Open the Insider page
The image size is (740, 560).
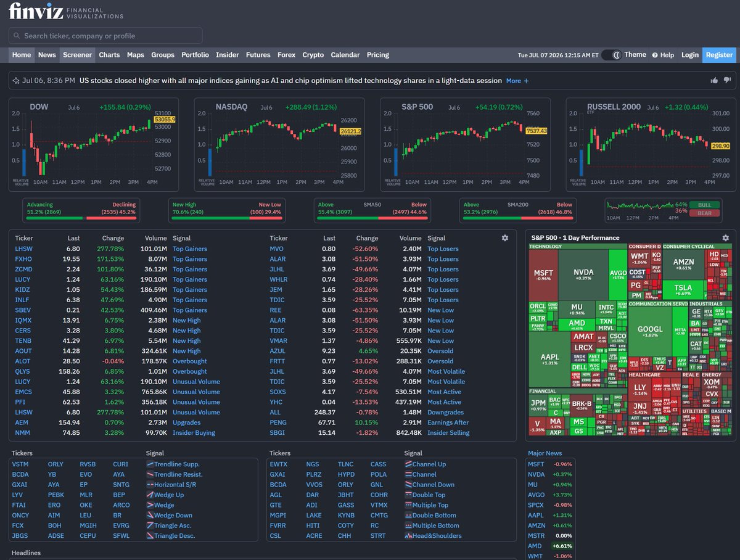228,55
